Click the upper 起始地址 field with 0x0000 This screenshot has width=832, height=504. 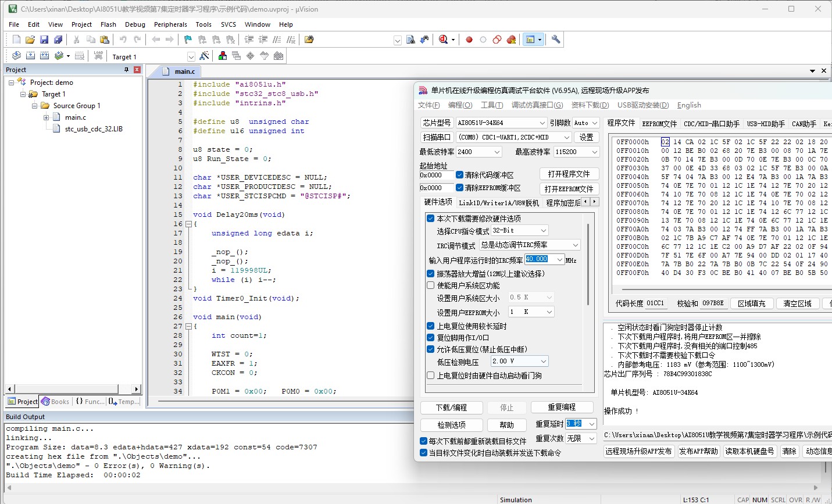tap(436, 175)
